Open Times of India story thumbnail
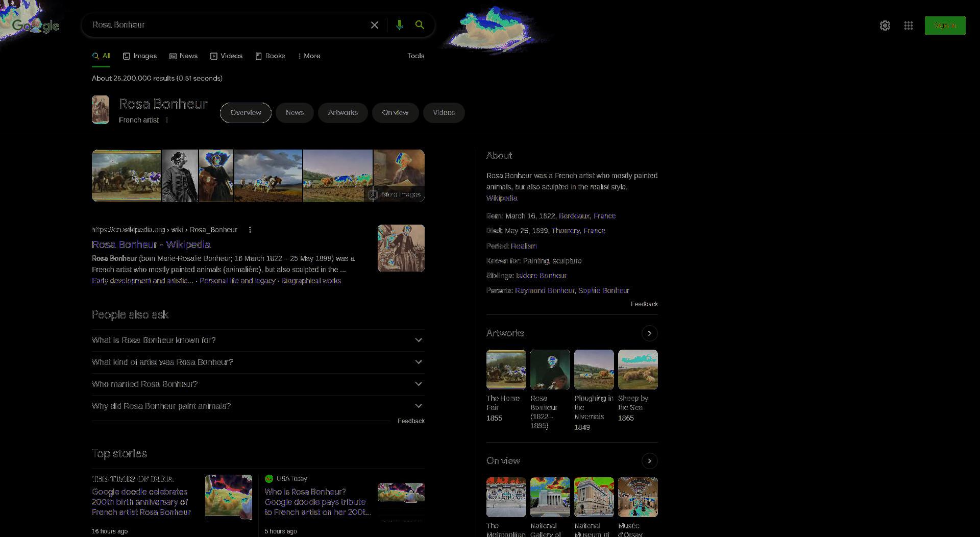Image resolution: width=980 pixels, height=537 pixels. (x=229, y=498)
